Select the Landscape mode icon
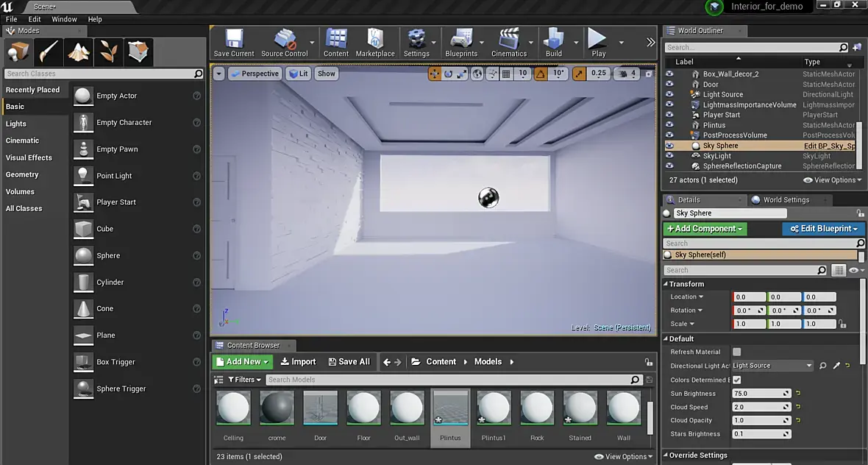 click(x=79, y=52)
